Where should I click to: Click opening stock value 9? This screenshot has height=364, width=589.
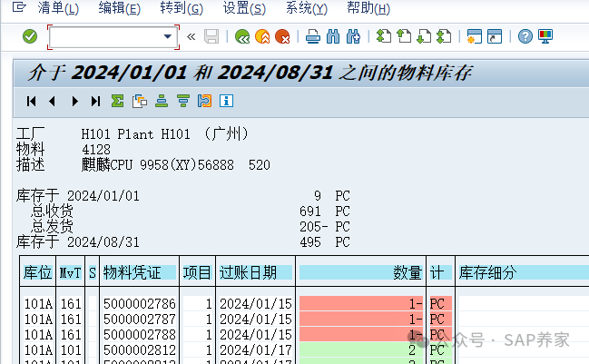tap(318, 196)
